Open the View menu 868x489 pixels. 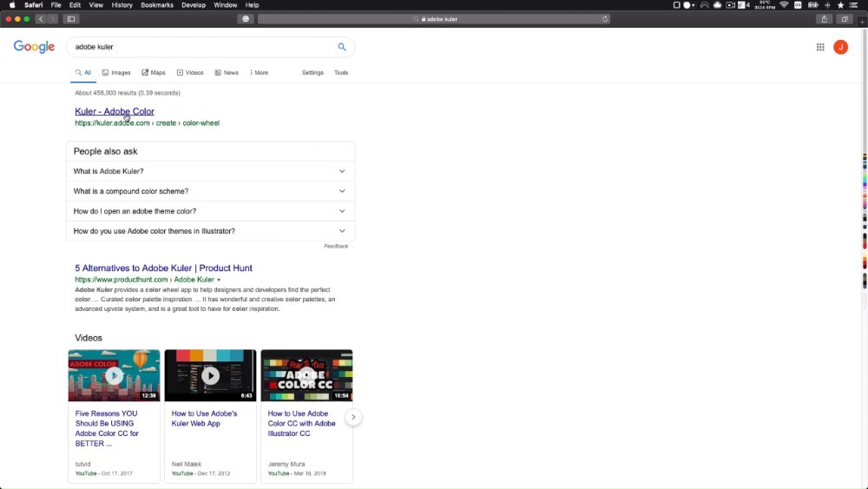95,5
